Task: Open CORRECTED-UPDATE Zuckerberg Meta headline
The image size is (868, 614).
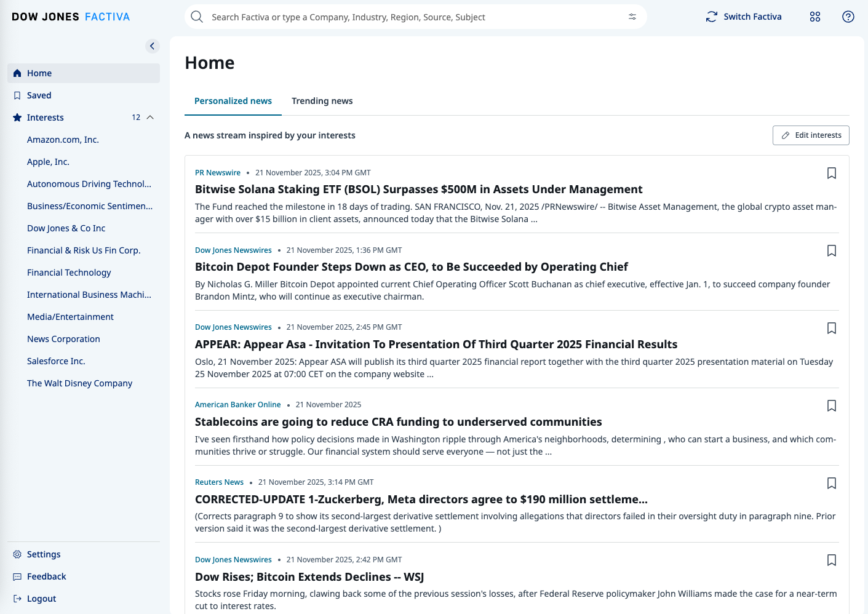Action: (421, 500)
